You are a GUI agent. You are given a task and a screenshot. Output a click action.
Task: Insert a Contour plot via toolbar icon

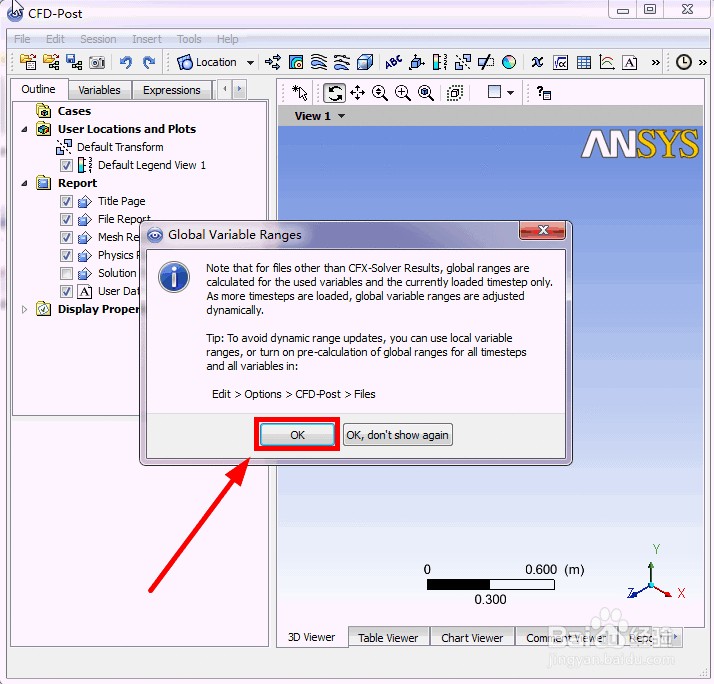tap(296, 62)
